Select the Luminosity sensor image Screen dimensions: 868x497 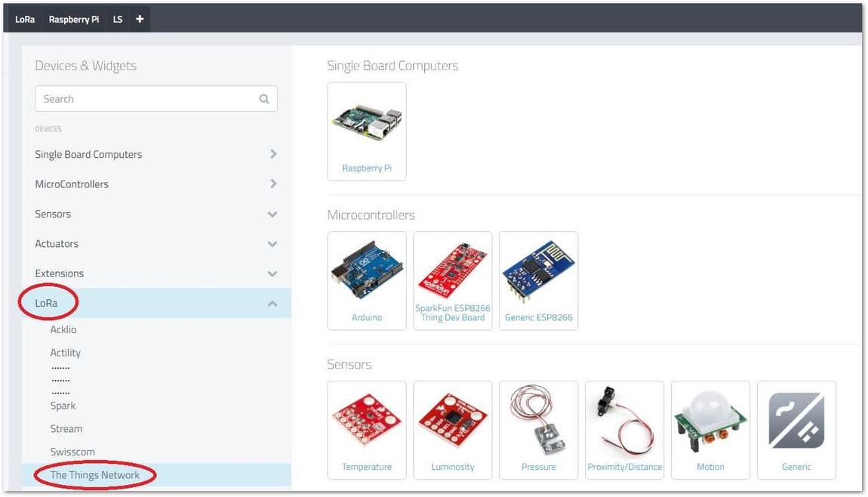click(x=453, y=419)
